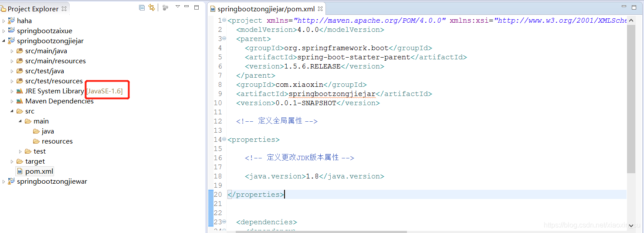Fold the parent element at line 3
The image size is (644, 233).
tap(224, 38)
